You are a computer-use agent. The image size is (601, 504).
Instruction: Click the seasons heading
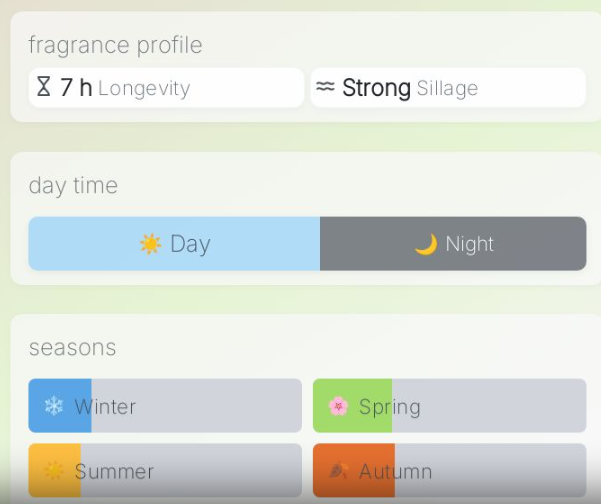pyautogui.click(x=72, y=347)
